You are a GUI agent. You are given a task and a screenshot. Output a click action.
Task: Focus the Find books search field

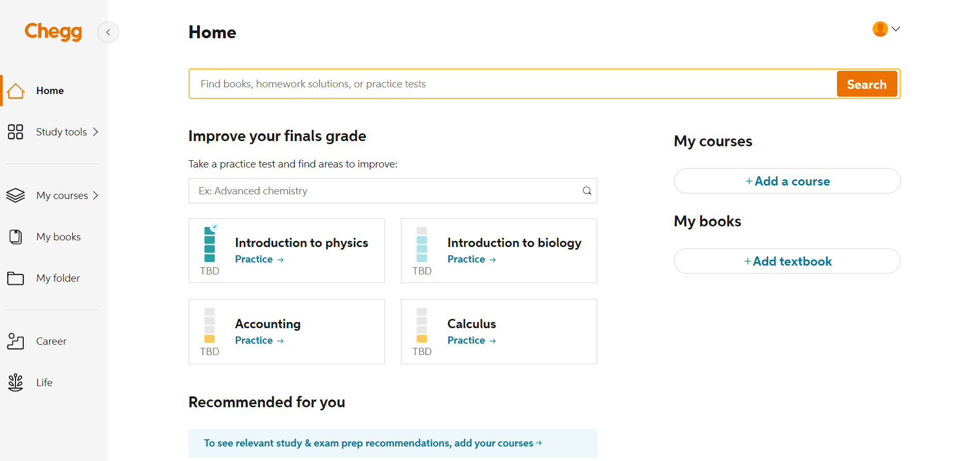coord(511,84)
